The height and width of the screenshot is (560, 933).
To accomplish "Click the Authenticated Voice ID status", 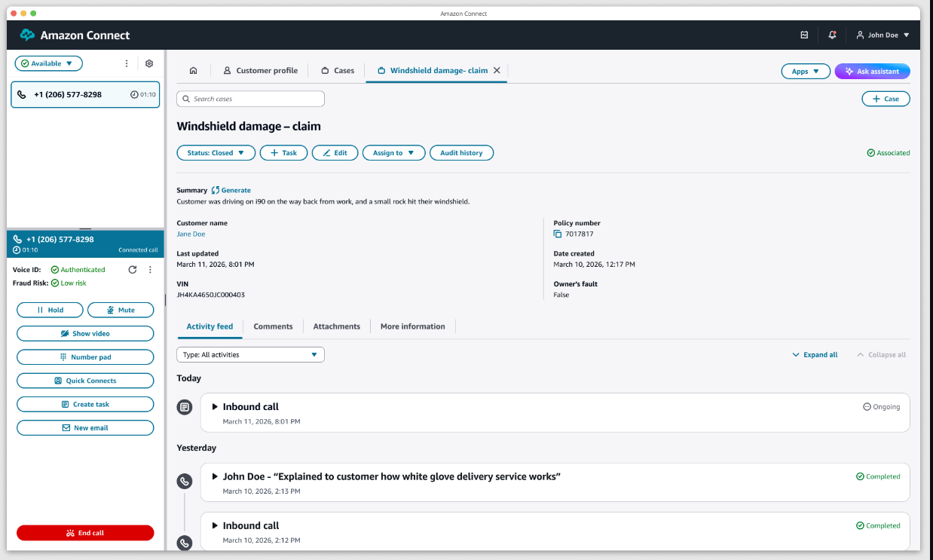I will coord(78,269).
